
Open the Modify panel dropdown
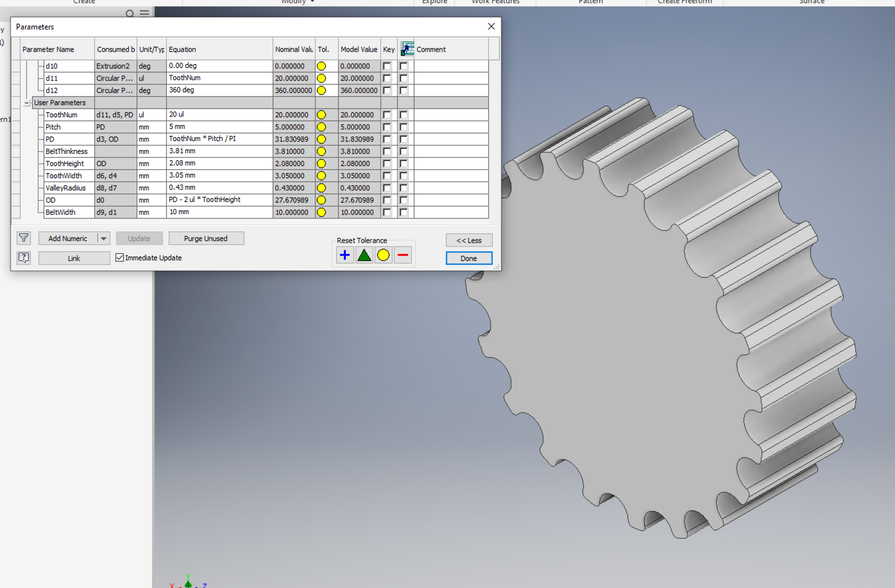tap(312, 2)
